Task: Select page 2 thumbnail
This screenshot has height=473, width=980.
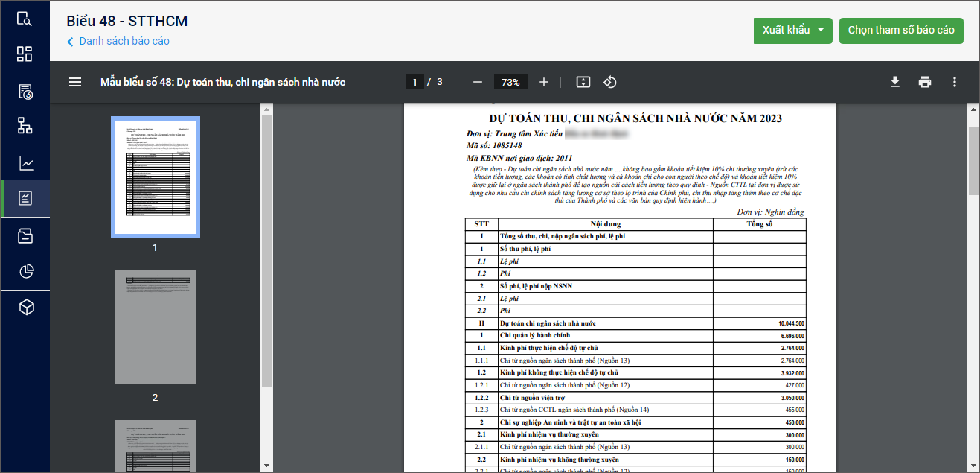Action: [x=156, y=327]
